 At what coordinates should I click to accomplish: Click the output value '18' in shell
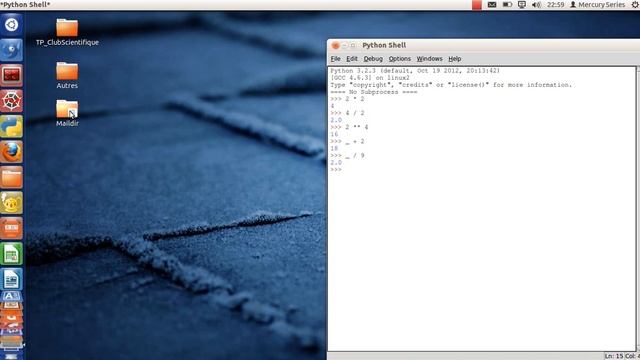334,149
